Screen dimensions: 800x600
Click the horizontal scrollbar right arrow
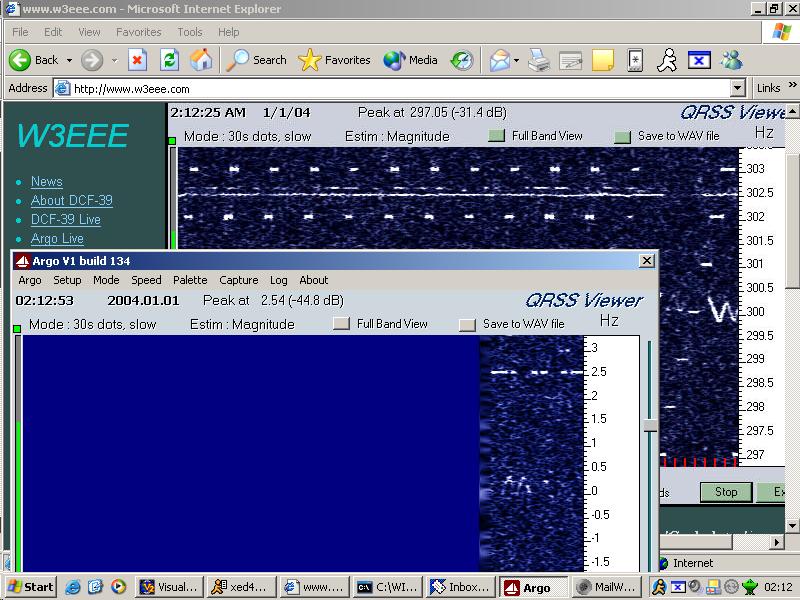point(777,542)
